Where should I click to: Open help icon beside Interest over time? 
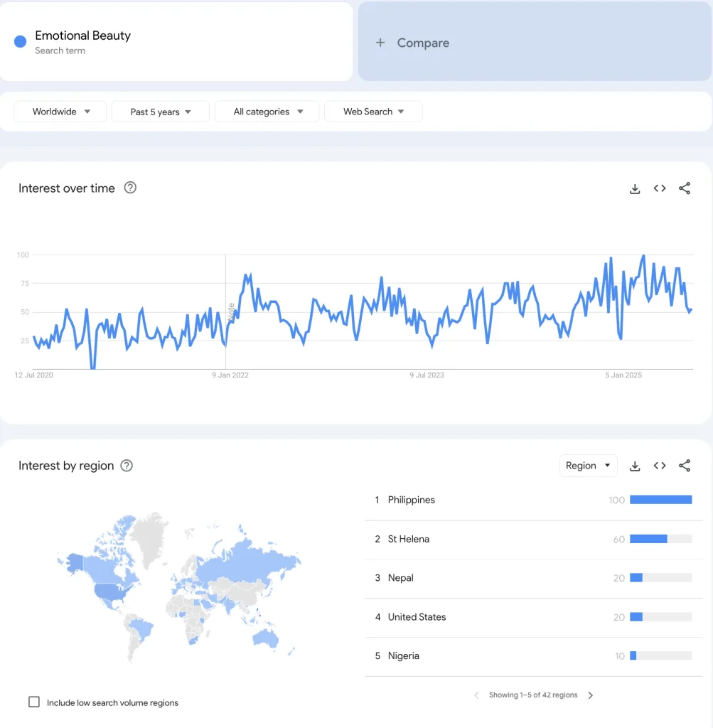(x=130, y=188)
